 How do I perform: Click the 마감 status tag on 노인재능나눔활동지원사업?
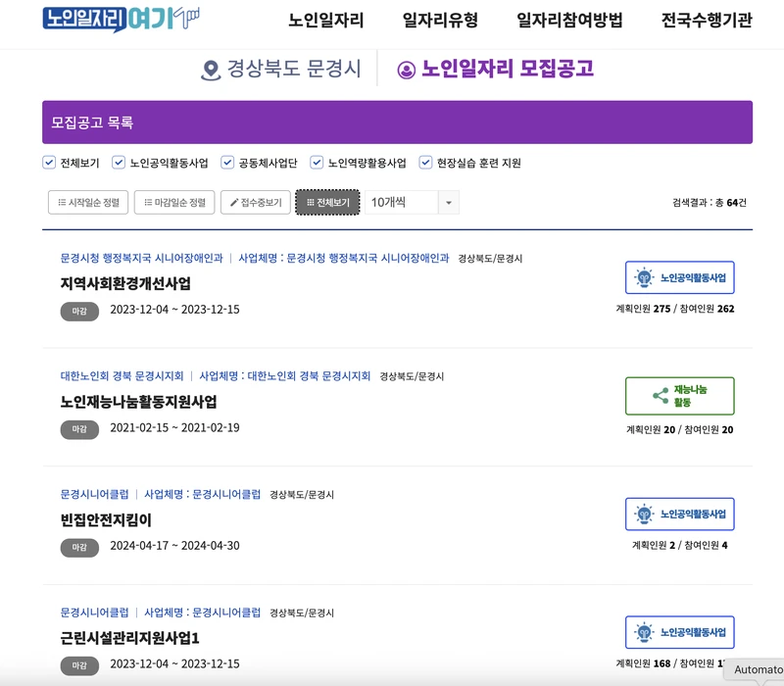click(x=80, y=428)
